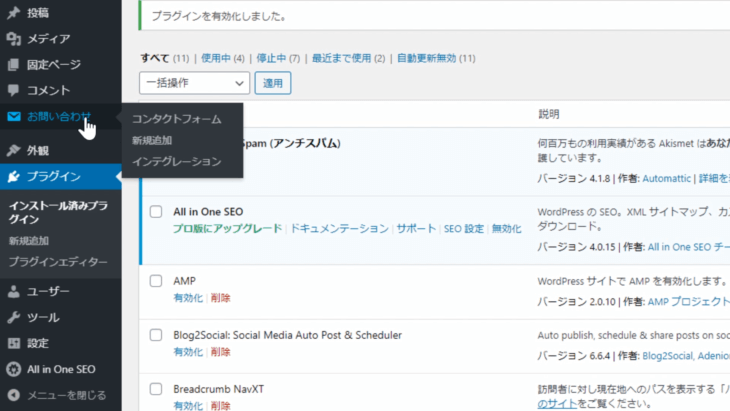Select インテグレーション in the flyout submenu
The image size is (730, 411).
click(x=176, y=162)
